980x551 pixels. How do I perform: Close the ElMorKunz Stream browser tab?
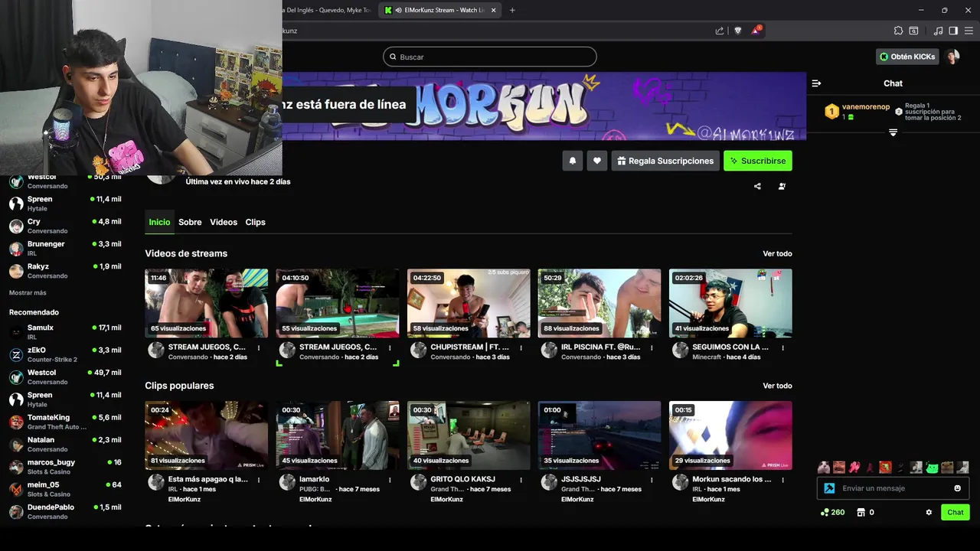click(x=493, y=10)
